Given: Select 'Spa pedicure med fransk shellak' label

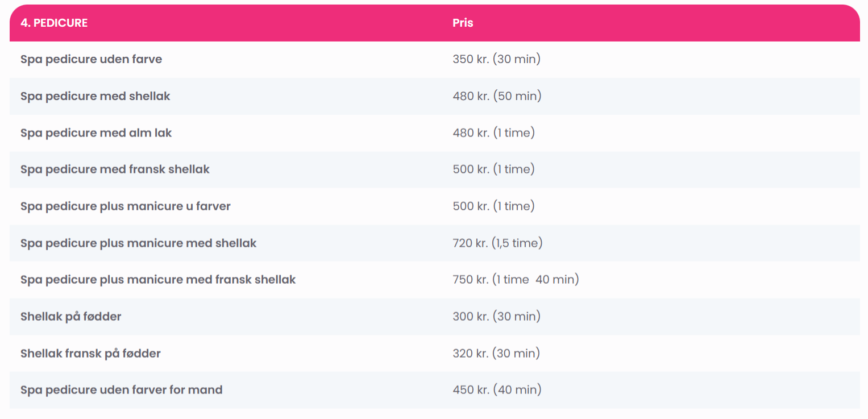Looking at the screenshot, I should pos(115,169).
